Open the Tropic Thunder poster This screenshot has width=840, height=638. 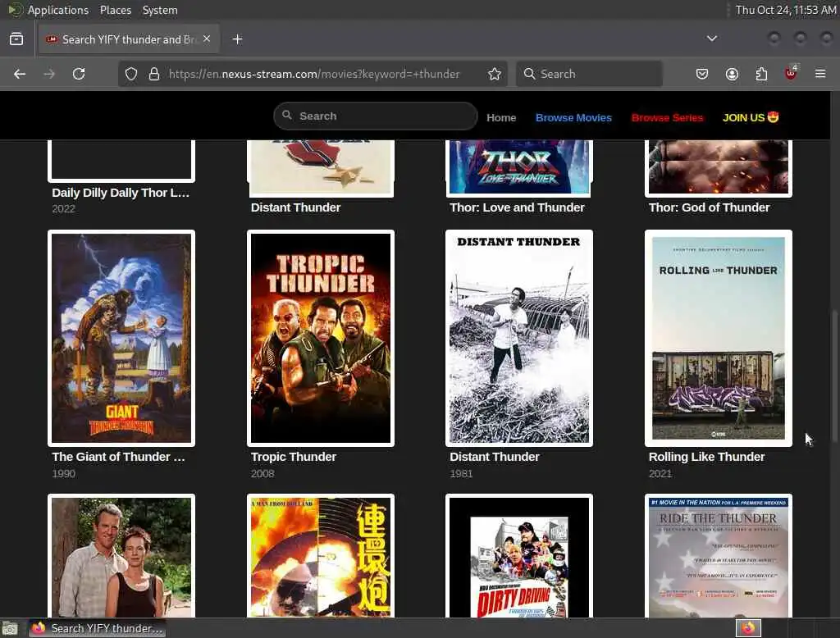(x=321, y=338)
